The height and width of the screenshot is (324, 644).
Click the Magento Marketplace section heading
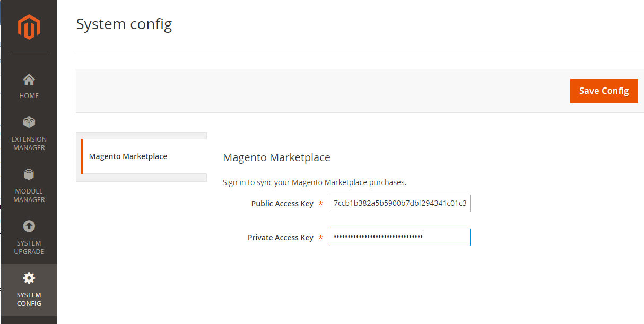(x=276, y=157)
